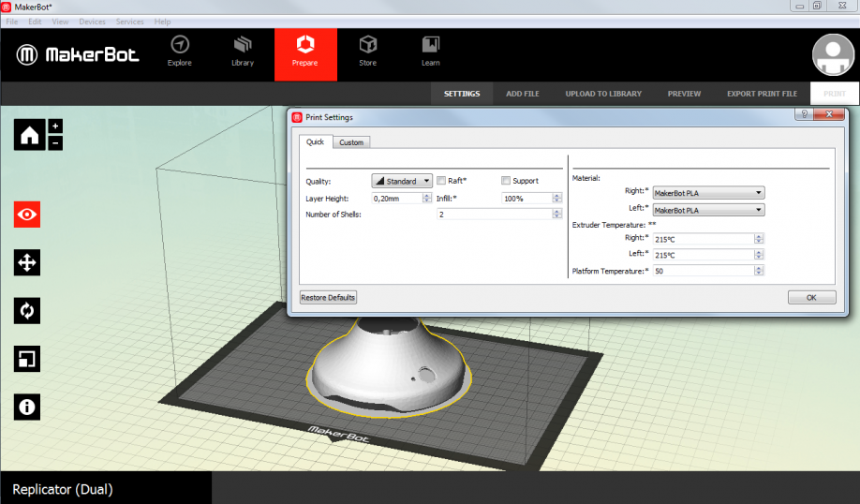Click the Replicator (Dual) status label
Viewport: 860px width, 504px height.
click(63, 489)
